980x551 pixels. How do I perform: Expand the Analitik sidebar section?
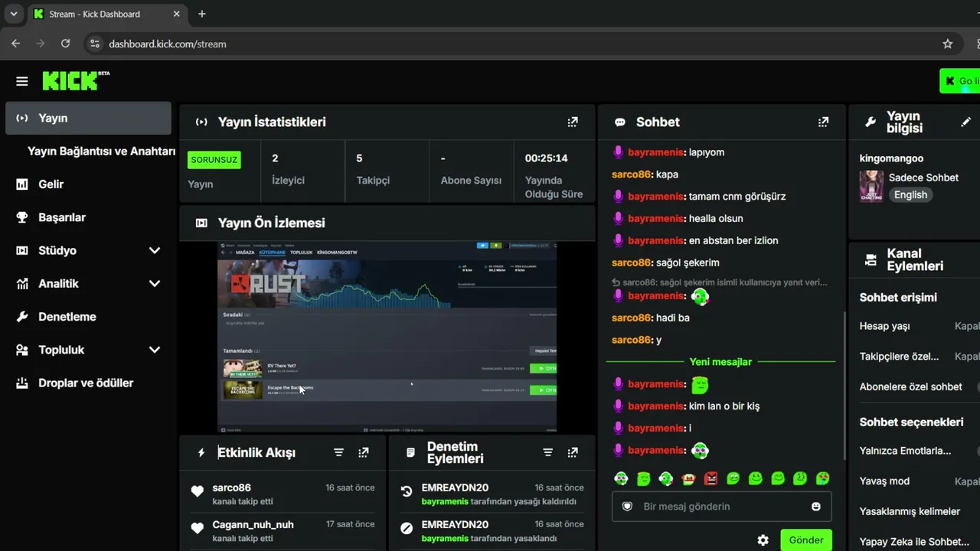coord(155,284)
